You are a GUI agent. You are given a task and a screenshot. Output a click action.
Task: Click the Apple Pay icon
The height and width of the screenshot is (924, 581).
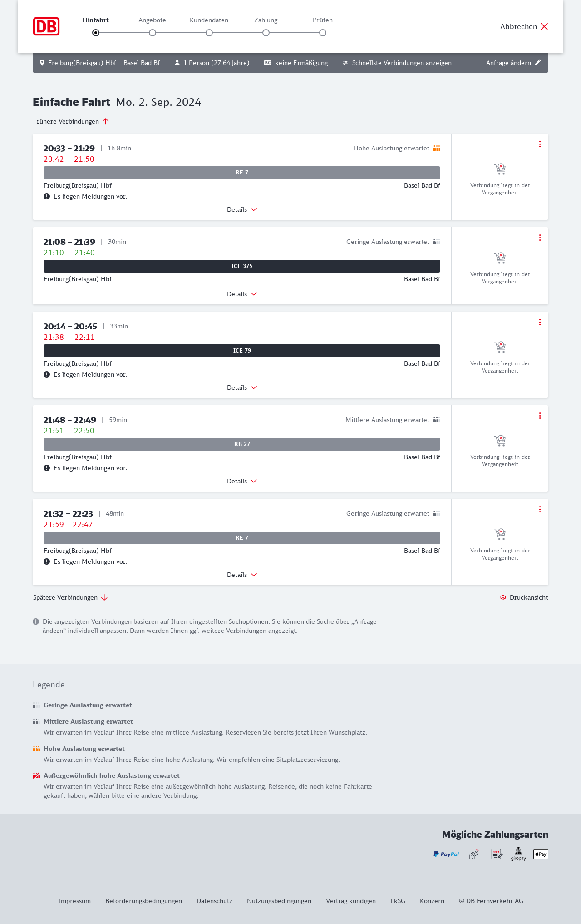[x=541, y=854]
